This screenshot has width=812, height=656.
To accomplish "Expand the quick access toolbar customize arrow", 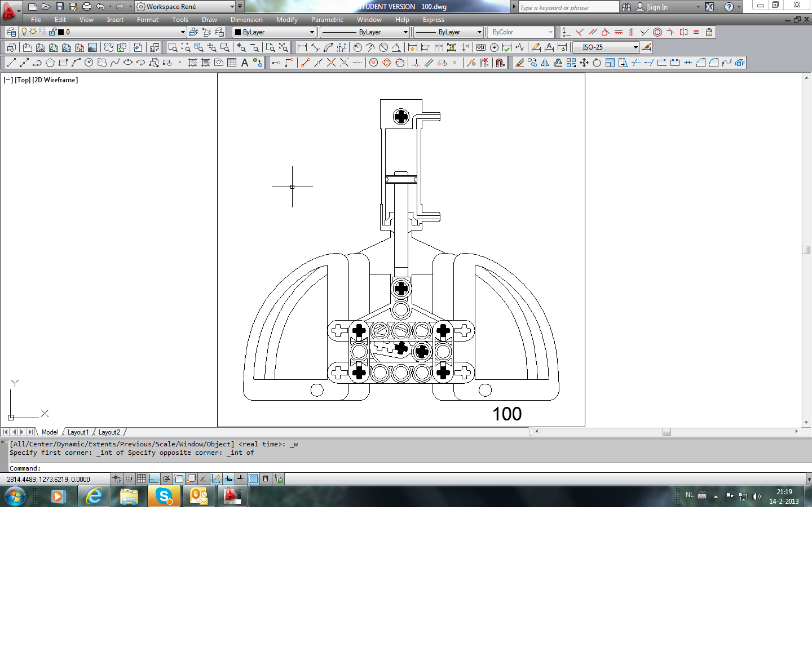I will point(240,7).
